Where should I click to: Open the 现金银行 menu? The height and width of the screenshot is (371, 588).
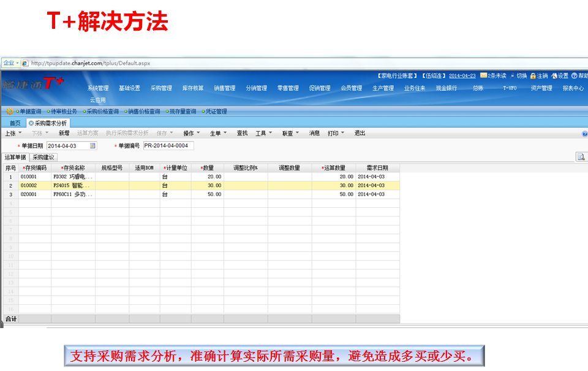tap(447, 88)
